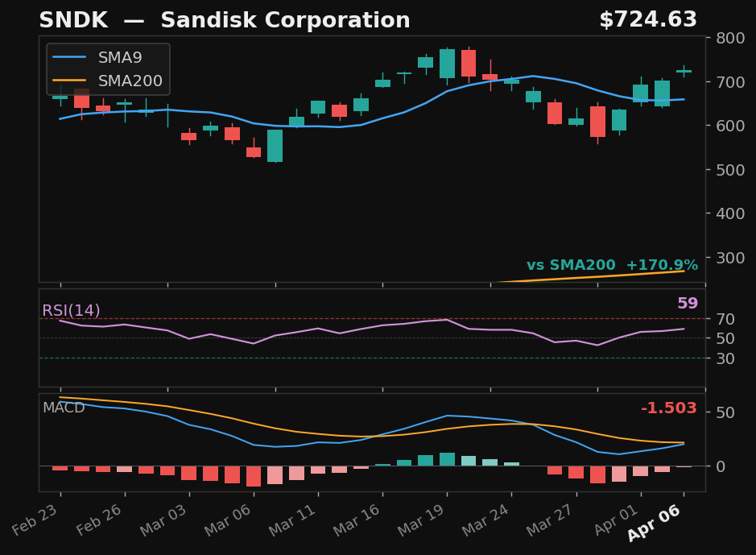The height and width of the screenshot is (555, 756).
Task: Click the vs SMA200 +170.9% label
Action: pyautogui.click(x=612, y=263)
